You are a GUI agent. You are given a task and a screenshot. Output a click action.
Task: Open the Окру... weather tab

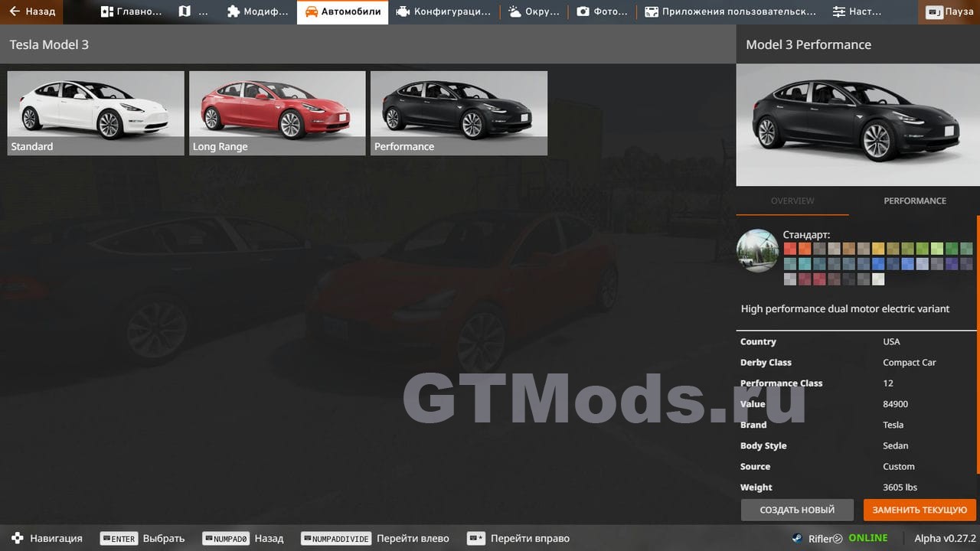[533, 11]
